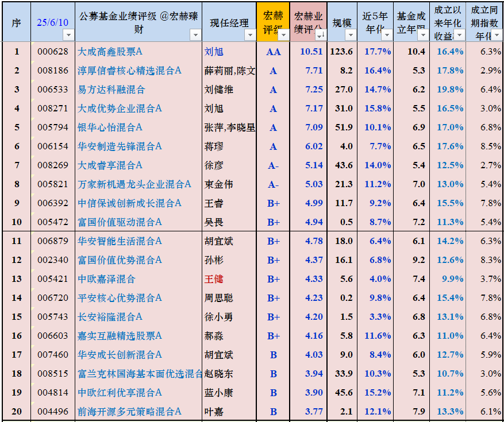Click the 序 header cell
Viewport: 504px width, 422px height.
[17, 22]
